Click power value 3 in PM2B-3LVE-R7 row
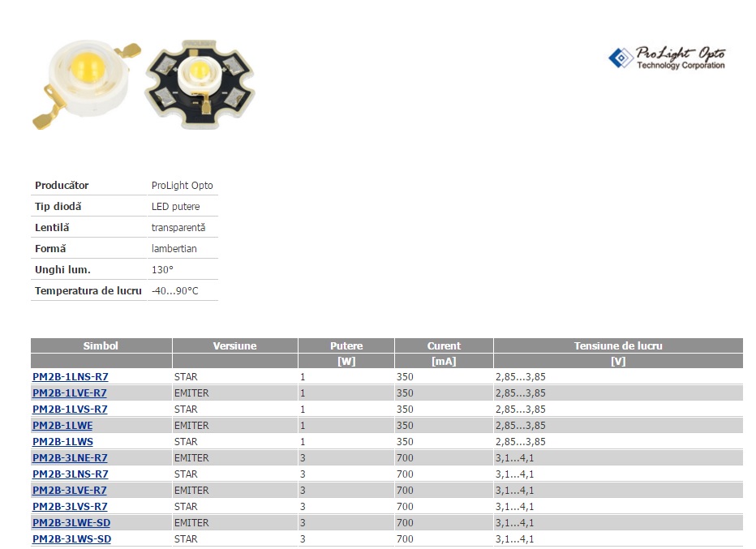 (x=303, y=491)
